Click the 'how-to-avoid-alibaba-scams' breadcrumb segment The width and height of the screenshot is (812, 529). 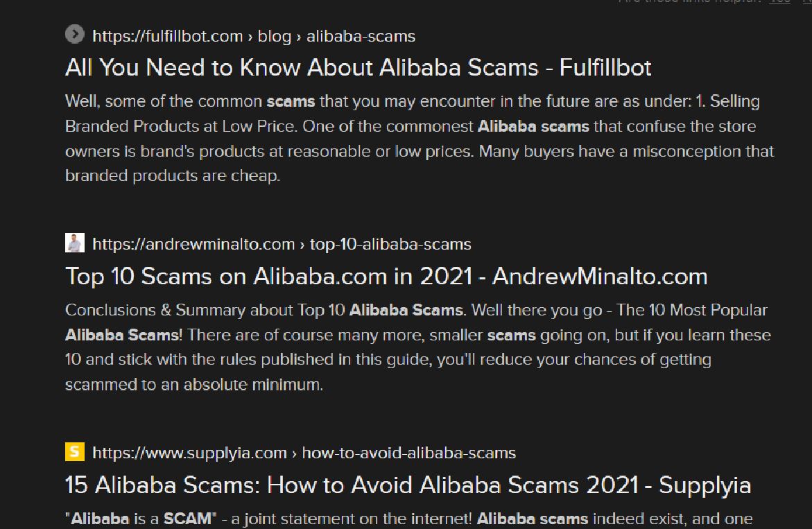point(409,453)
